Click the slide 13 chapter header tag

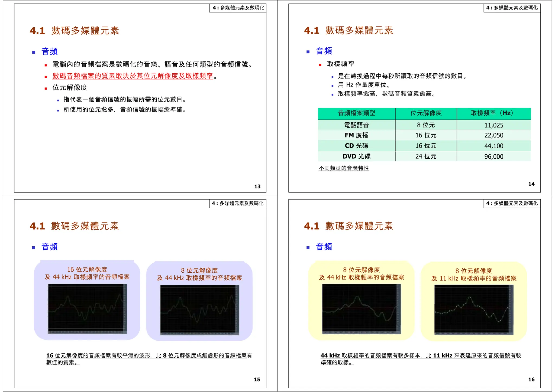[x=238, y=8]
